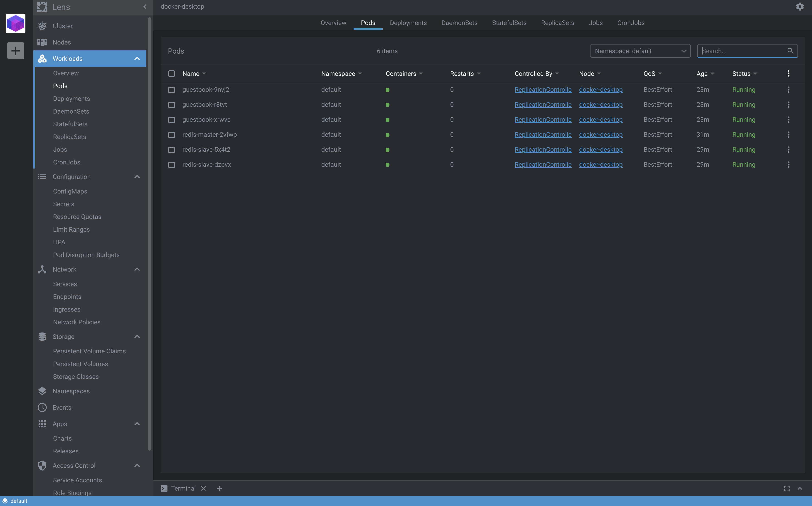Viewport: 812px width, 506px height.
Task: Open actions menu for guestbook-r8tvt
Action: coord(788,105)
